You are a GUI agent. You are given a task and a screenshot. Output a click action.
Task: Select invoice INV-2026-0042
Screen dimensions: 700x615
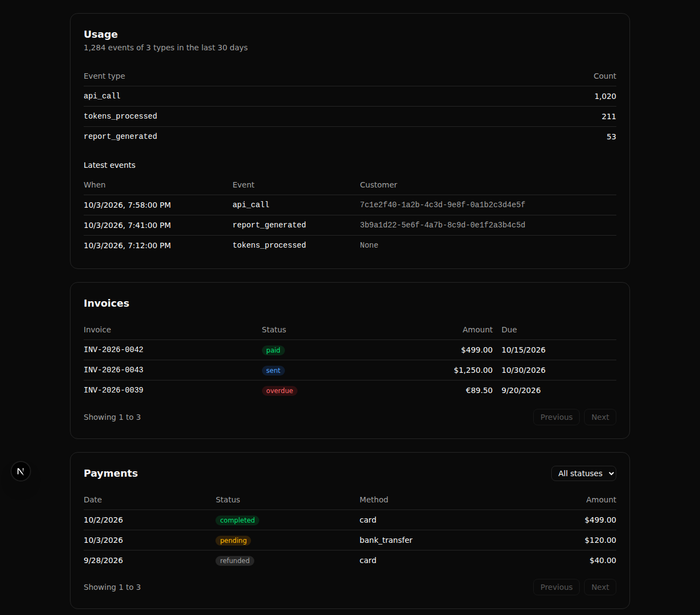113,350
